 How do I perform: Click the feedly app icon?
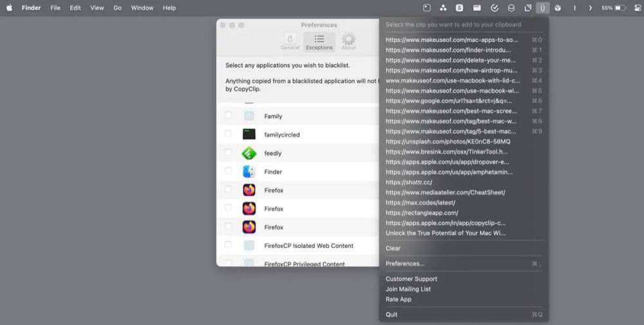click(x=249, y=153)
